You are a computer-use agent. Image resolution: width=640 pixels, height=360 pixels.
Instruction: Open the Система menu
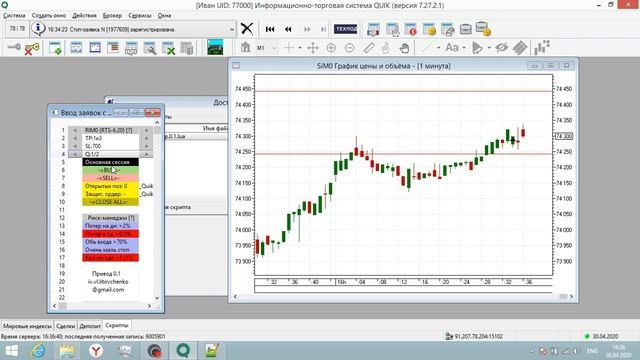coord(14,16)
